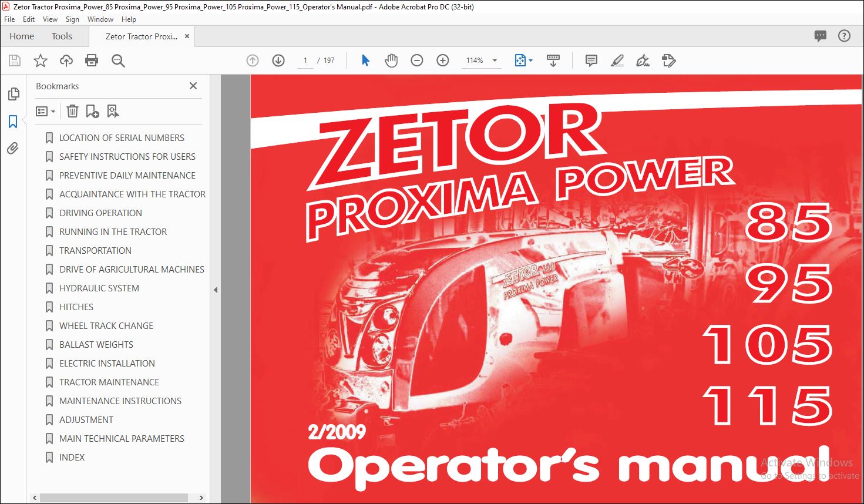Jump to the TRANSPORTATION bookmark
The width and height of the screenshot is (864, 504).
(95, 250)
